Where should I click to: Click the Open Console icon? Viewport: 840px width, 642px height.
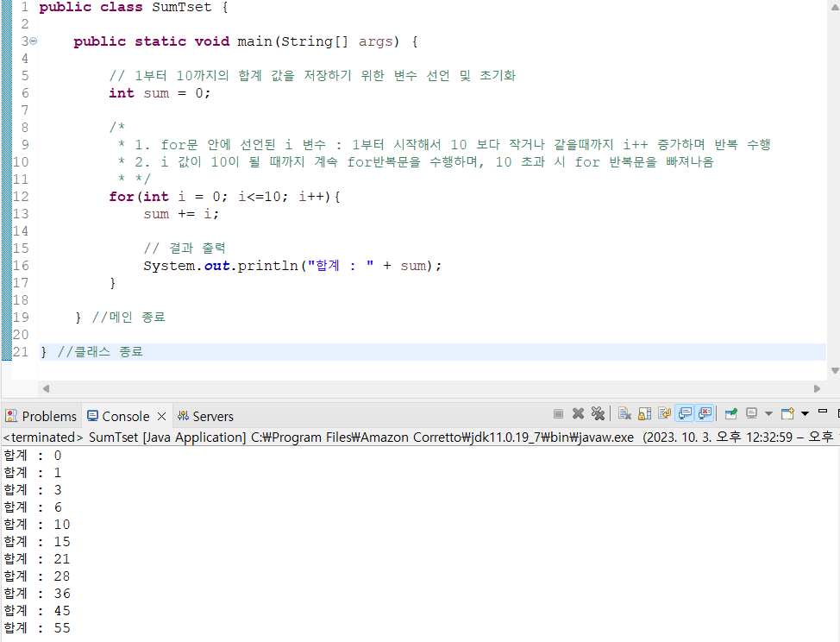787,413
